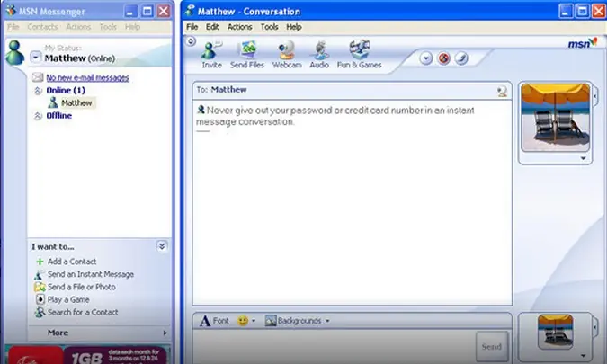This screenshot has height=364, width=607.
Task: Click Play a Game
Action: [68, 300]
